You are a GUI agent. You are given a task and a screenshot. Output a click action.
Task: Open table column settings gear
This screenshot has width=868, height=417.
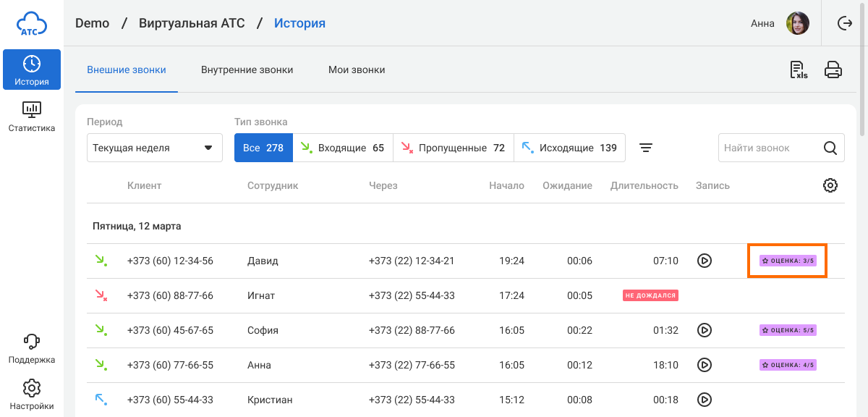tap(830, 185)
